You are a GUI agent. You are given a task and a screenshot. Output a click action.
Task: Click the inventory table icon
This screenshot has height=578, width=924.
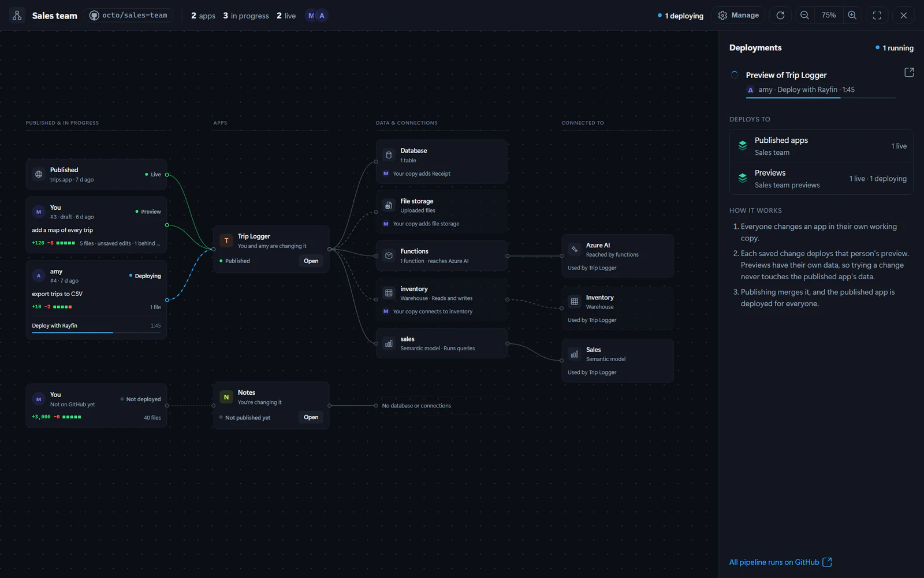click(x=389, y=293)
